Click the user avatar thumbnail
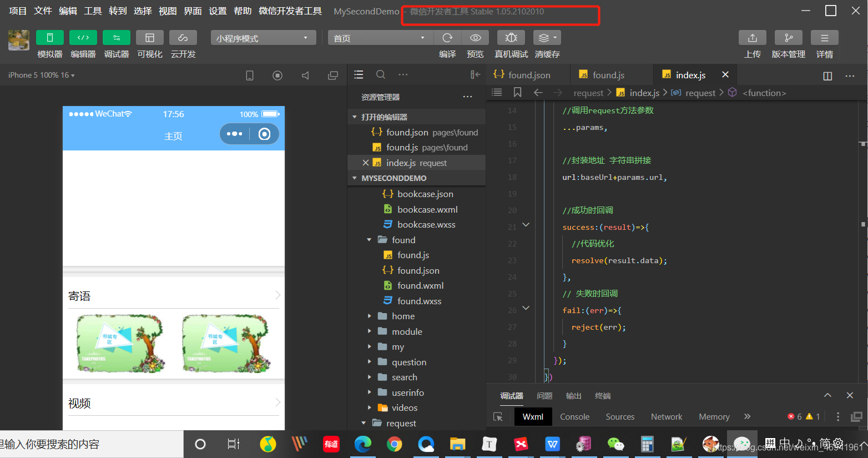 (19, 40)
